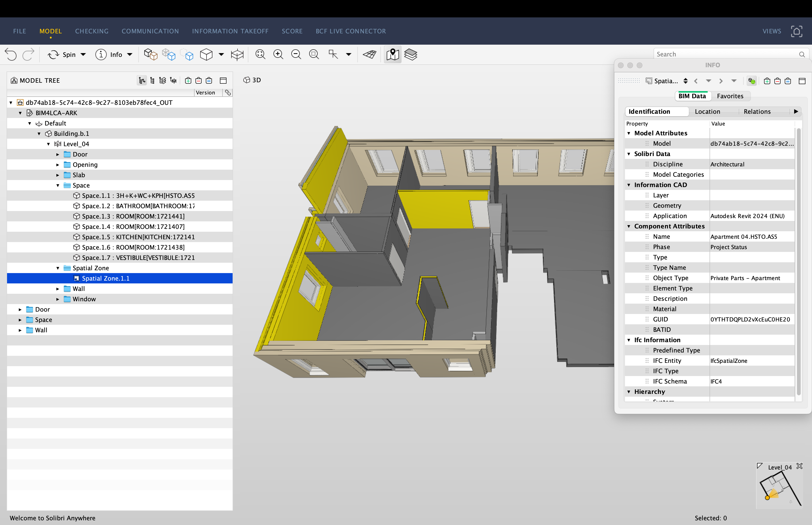Click the Zoom Out magnifier icon
Viewport: 812px width, 525px height.
[296, 55]
